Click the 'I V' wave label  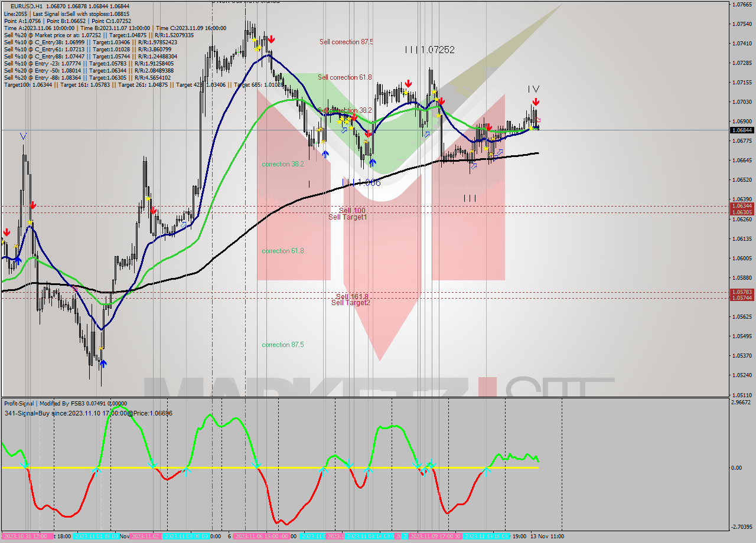click(534, 89)
